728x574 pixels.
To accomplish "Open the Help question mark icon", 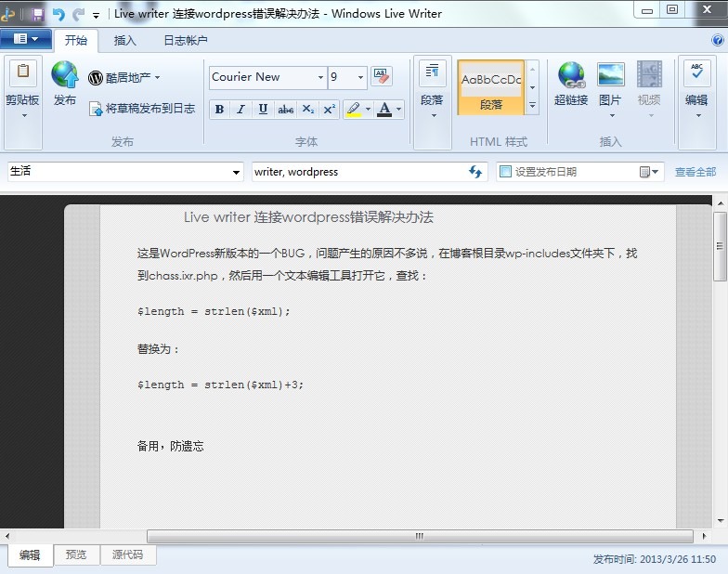I will 715,41.
